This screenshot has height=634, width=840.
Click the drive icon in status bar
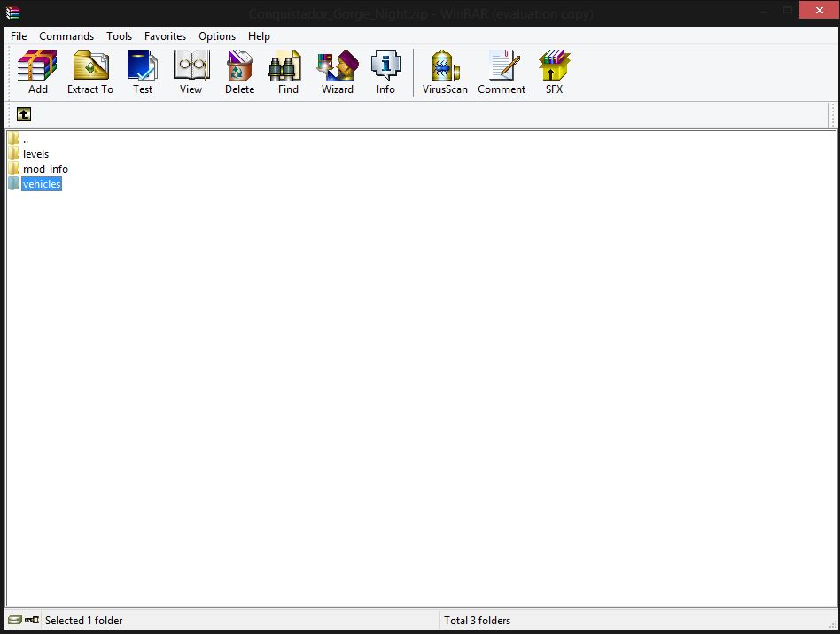(x=15, y=620)
